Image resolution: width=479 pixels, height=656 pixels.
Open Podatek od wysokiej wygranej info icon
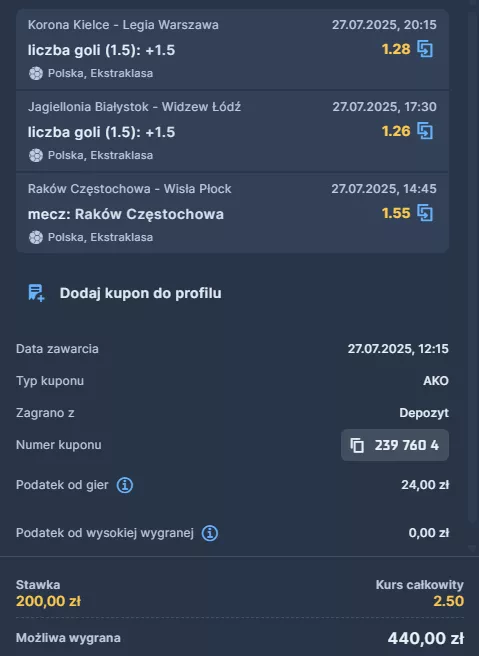coord(210,533)
